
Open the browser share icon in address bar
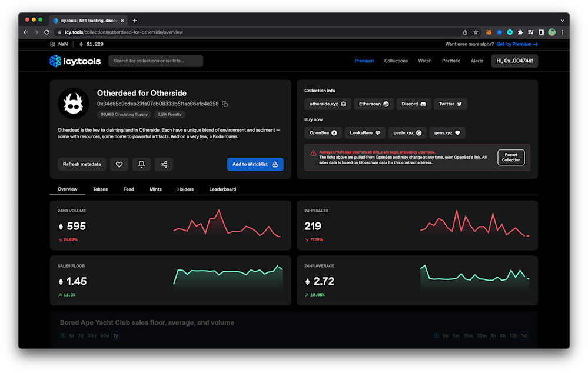click(x=465, y=32)
